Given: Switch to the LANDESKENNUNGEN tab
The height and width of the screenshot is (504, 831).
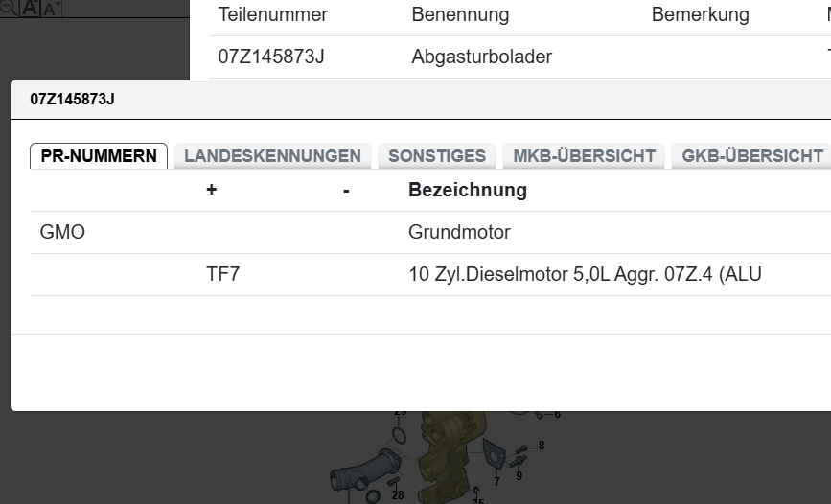Looking at the screenshot, I should click(x=272, y=156).
